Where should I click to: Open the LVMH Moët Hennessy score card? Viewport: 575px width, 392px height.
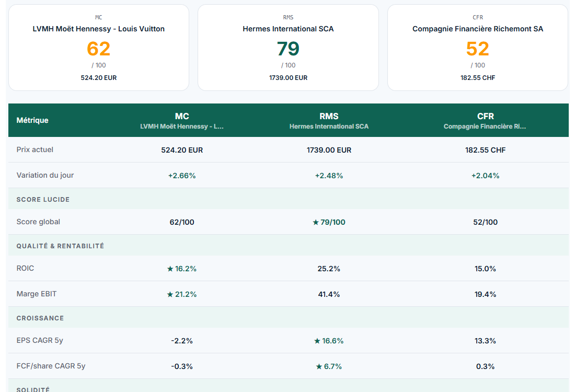(x=99, y=48)
